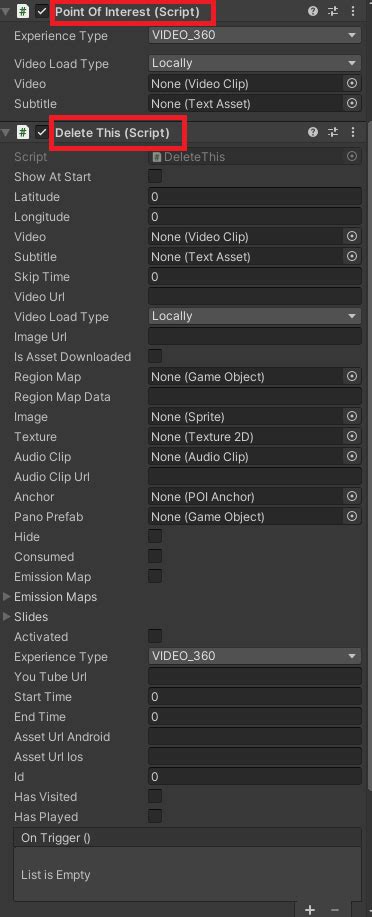Click the Asset Url Ios field
The height and width of the screenshot is (917, 372).
pos(255,756)
